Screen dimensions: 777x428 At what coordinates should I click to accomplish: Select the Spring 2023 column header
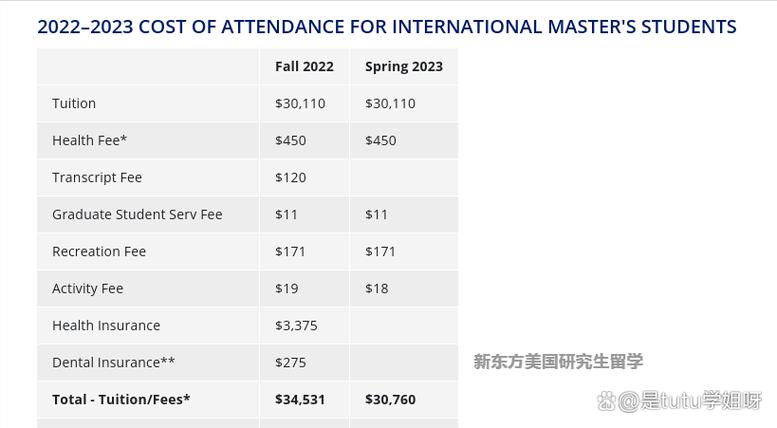tap(404, 66)
